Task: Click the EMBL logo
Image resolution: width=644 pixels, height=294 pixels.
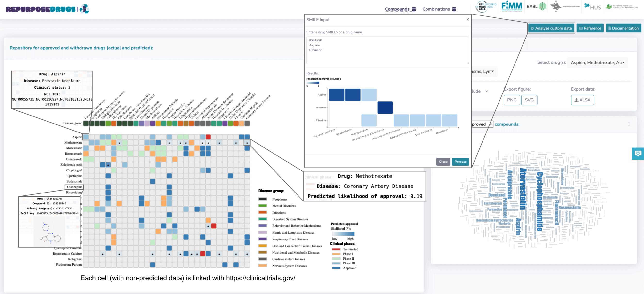Action: [536, 7]
